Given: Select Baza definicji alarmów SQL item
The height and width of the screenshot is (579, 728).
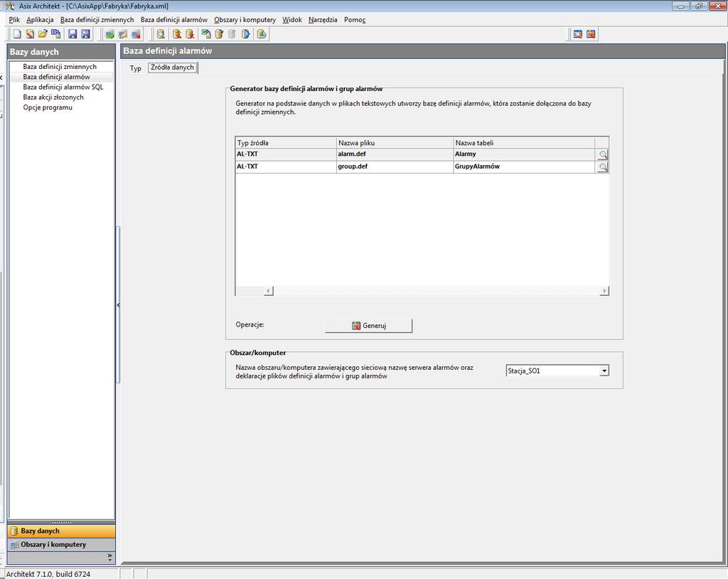Looking at the screenshot, I should [x=63, y=87].
